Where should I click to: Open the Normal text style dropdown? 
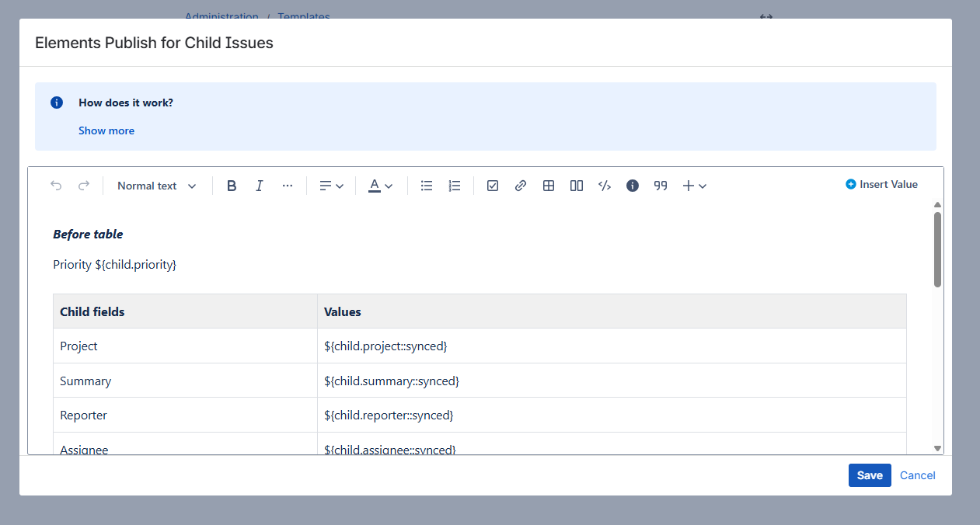pyautogui.click(x=157, y=186)
